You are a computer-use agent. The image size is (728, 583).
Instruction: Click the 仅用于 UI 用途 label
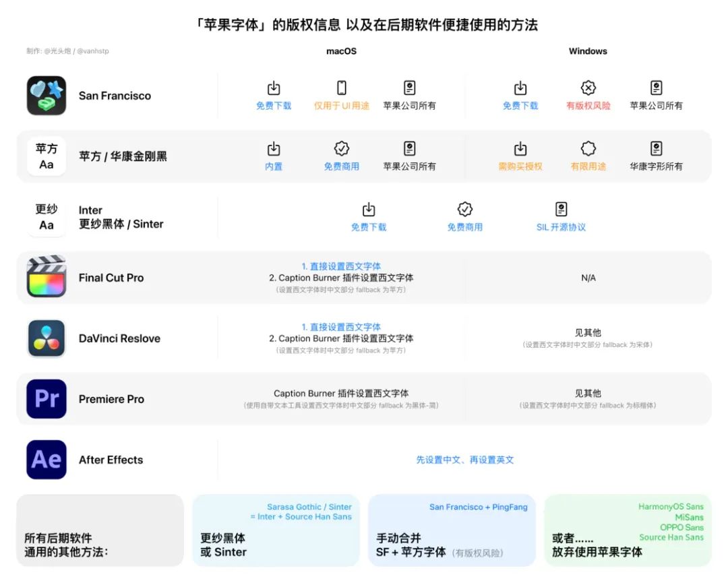(342, 106)
